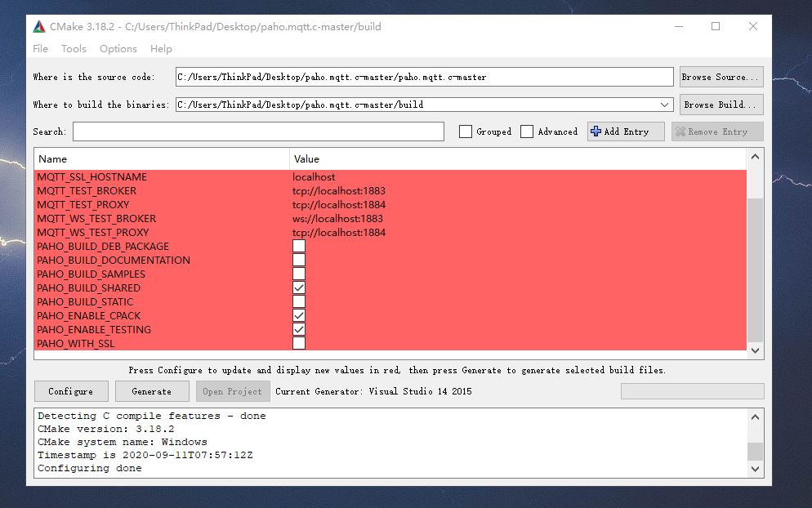Screen dimensions: 812x508
Task: Click the localhost value cell
Action: pos(314,177)
